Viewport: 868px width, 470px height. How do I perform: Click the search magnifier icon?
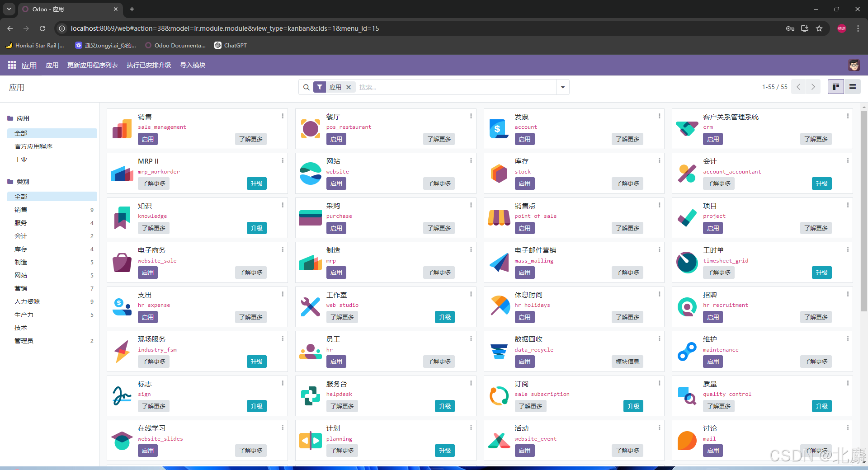click(x=306, y=87)
